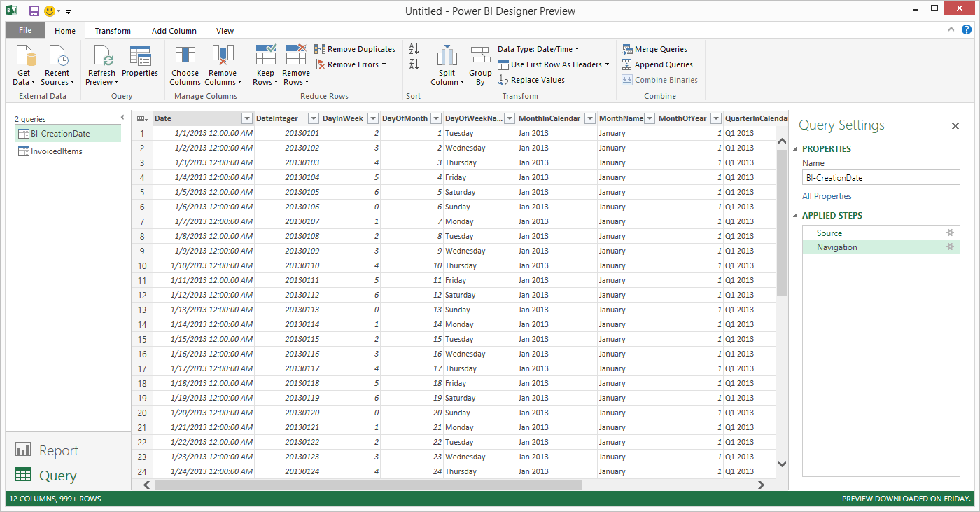This screenshot has height=512, width=980.
Task: Sort ascending A to Z
Action: (414, 49)
